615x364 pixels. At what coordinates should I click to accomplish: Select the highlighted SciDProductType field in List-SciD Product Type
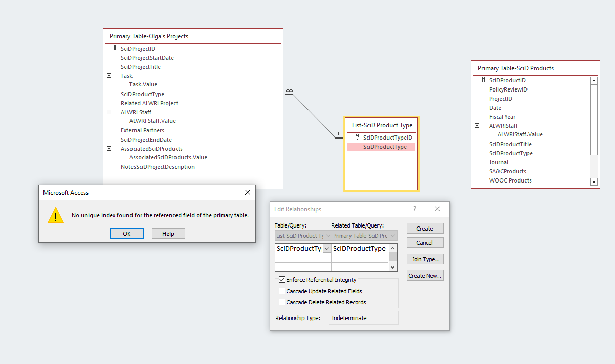381,147
